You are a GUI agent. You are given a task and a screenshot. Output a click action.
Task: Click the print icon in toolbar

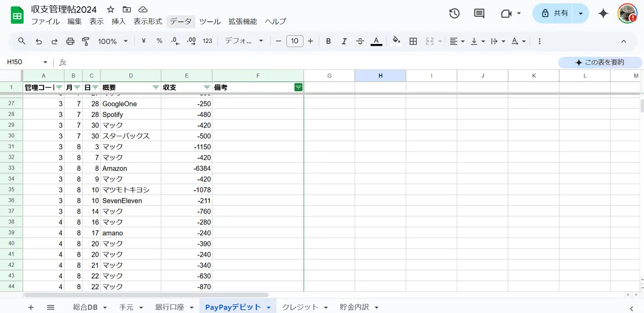click(x=70, y=41)
